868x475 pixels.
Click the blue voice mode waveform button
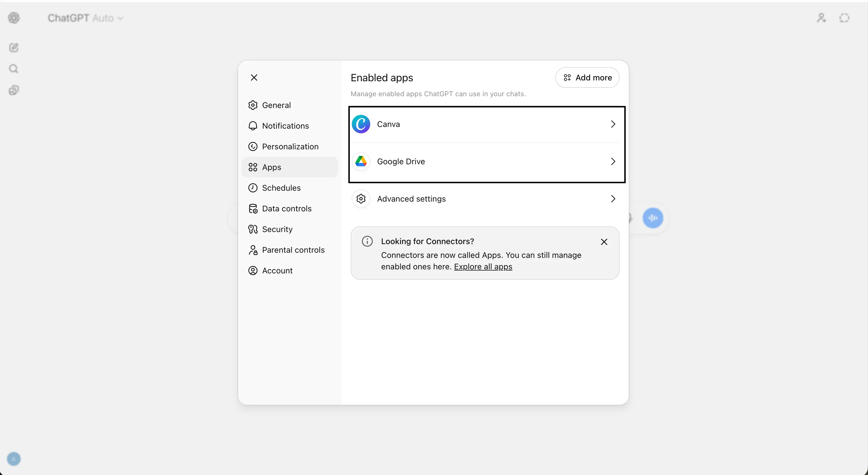pyautogui.click(x=653, y=218)
